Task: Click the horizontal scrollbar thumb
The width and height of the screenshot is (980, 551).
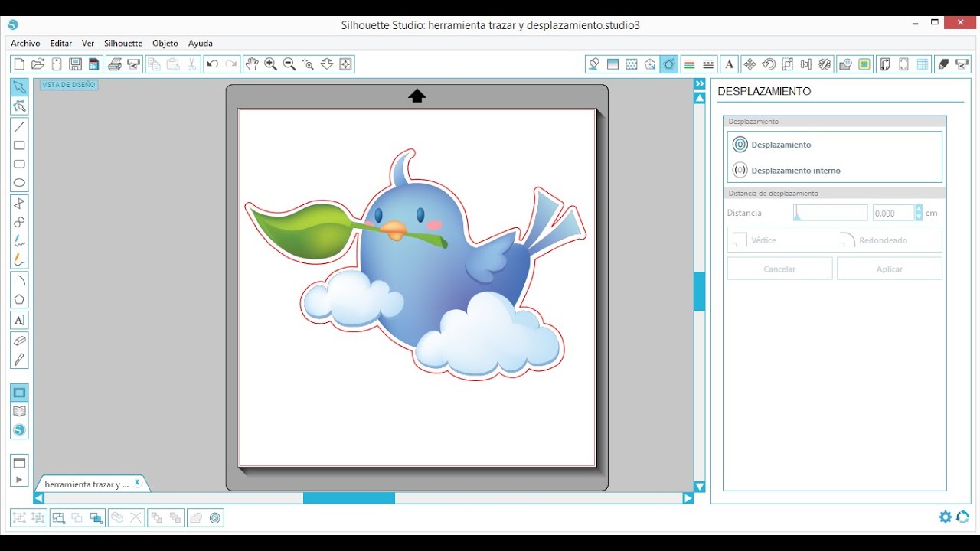Action: pos(349,498)
